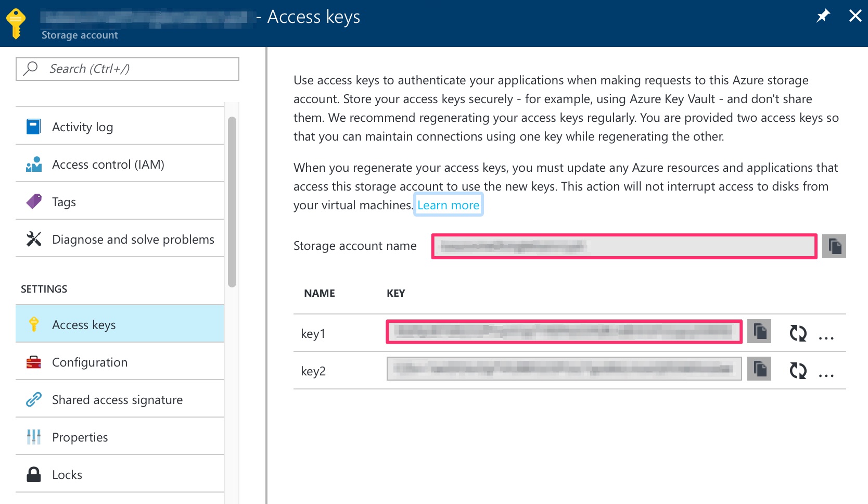This screenshot has width=868, height=504.
Task: Pin the Access keys blade to dashboard
Action: point(823,16)
